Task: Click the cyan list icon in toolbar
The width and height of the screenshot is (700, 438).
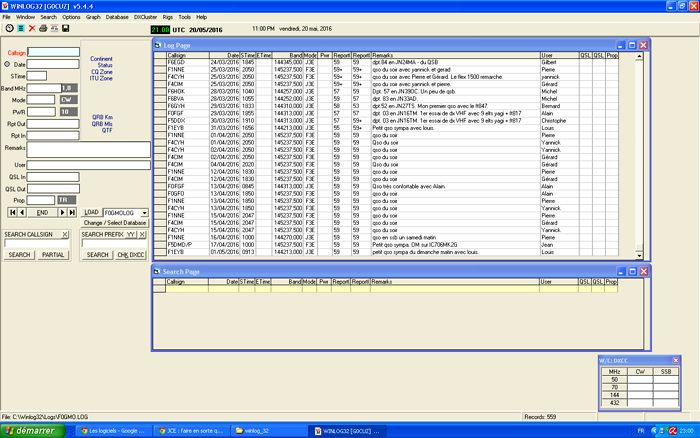Action: [x=21, y=28]
